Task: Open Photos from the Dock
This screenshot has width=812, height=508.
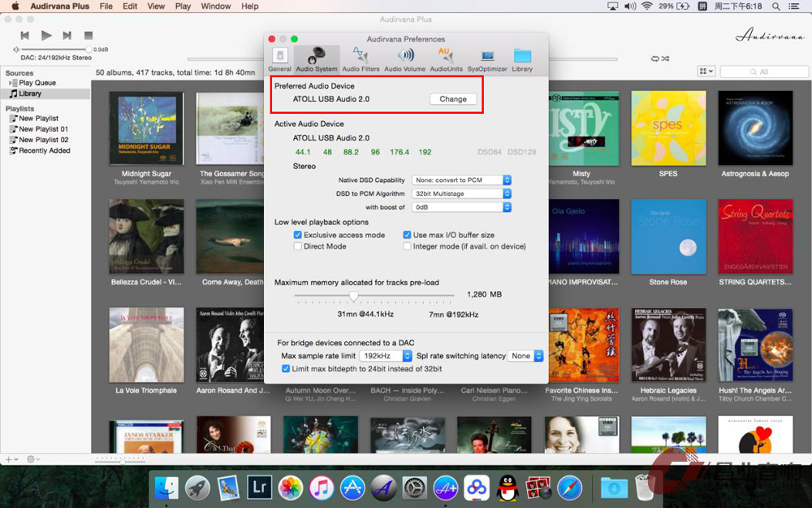Action: pos(291,488)
